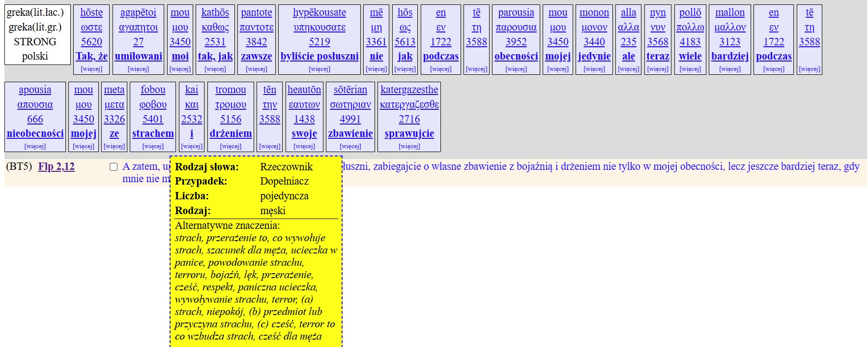Open Strong number 2532
The width and height of the screenshot is (868, 347).
192,119
